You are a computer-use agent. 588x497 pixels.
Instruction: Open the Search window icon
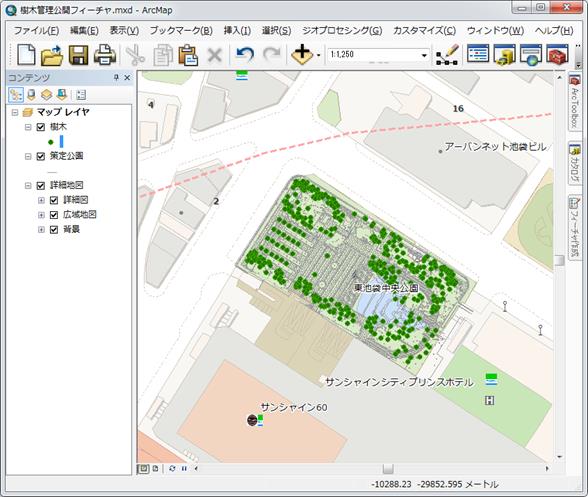click(531, 55)
